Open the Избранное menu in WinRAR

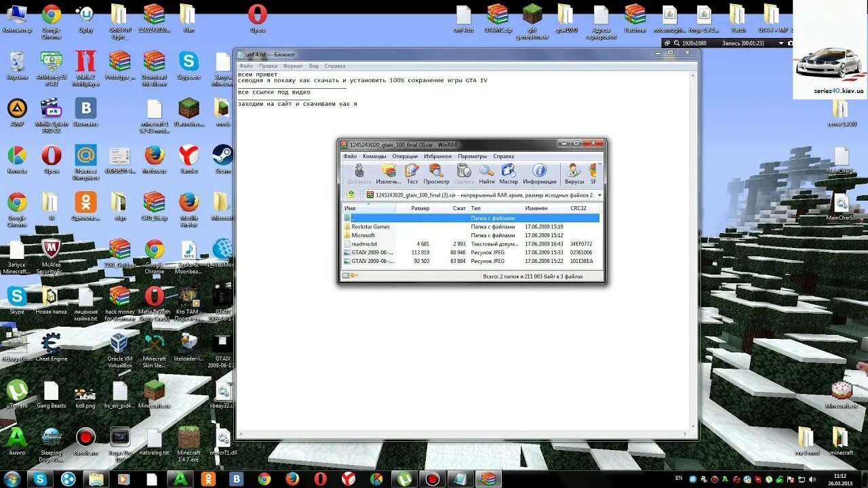[438, 157]
